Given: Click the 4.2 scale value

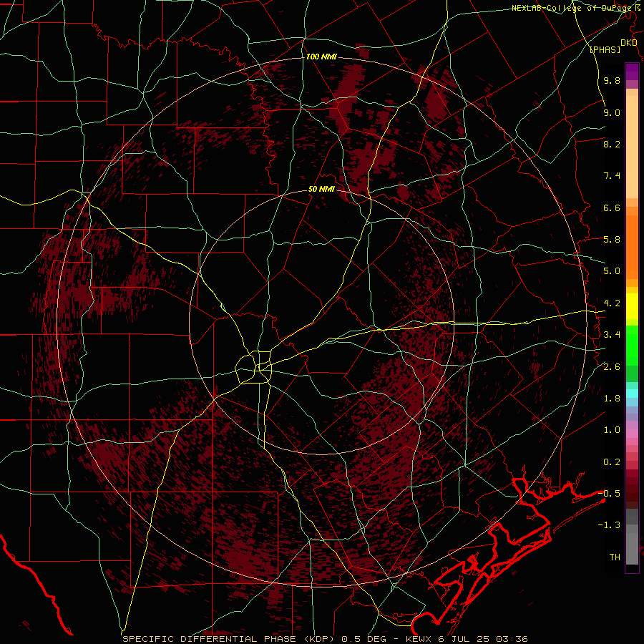Looking at the screenshot, I should 612,303.
